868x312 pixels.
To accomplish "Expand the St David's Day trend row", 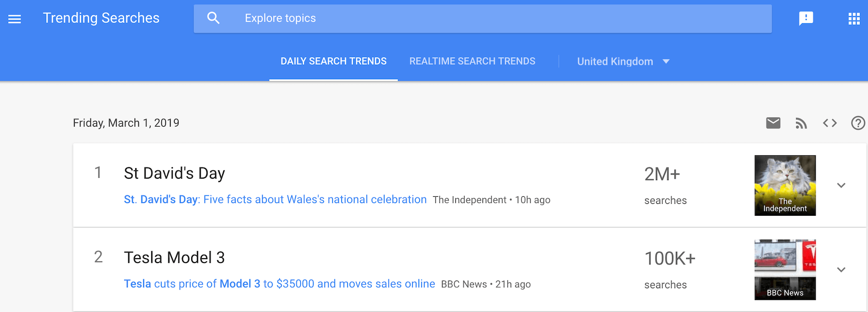I will [x=841, y=185].
